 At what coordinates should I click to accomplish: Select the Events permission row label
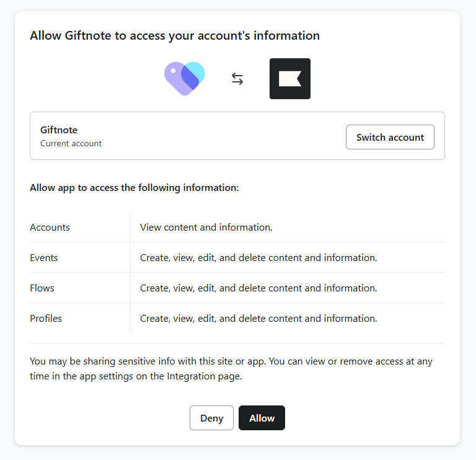pos(44,257)
